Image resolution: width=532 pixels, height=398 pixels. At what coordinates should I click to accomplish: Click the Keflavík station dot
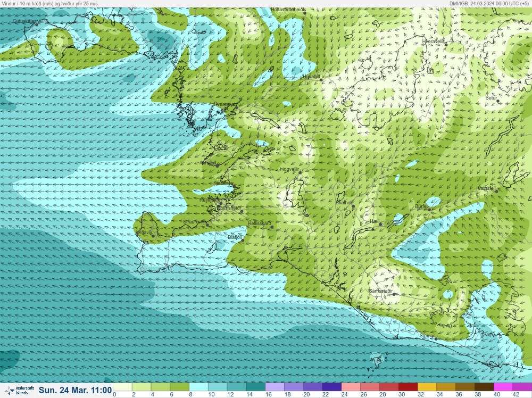[x=153, y=236]
